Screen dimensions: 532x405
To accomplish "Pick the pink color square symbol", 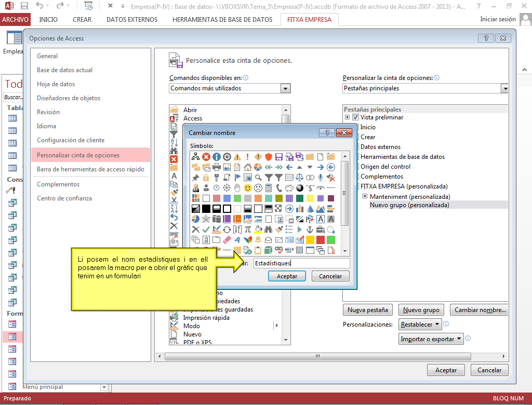I will tap(217, 198).
